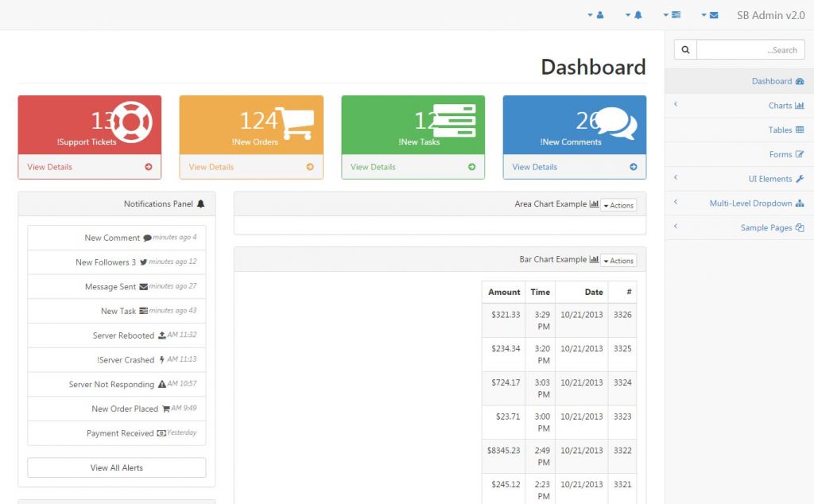The width and height of the screenshot is (814, 504).
Task: View Details of New Comments
Action: click(x=575, y=167)
